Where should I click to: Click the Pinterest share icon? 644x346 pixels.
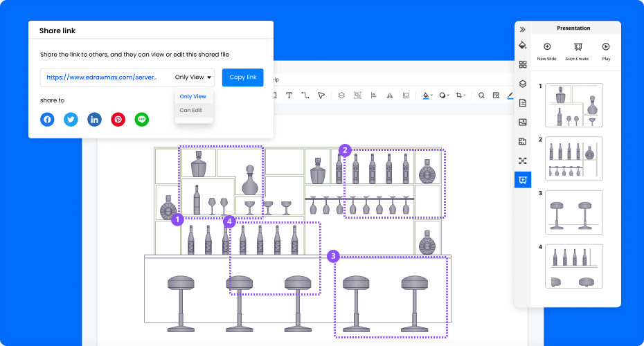[118, 119]
